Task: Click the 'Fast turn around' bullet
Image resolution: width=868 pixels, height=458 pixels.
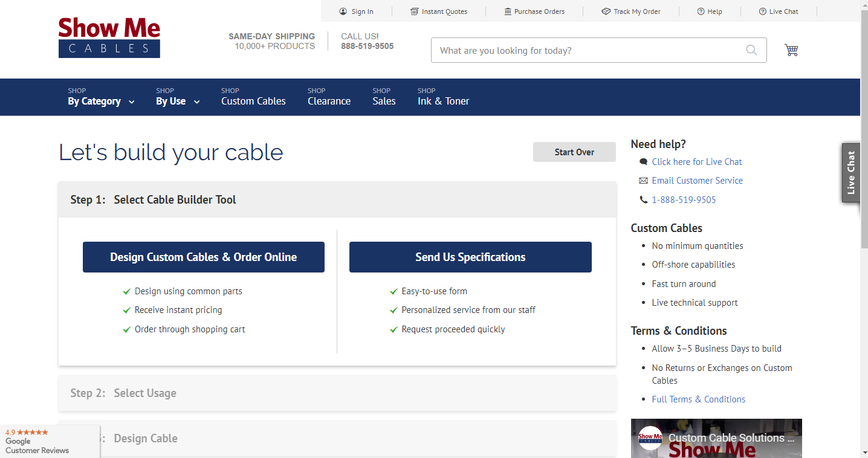Action: (684, 284)
